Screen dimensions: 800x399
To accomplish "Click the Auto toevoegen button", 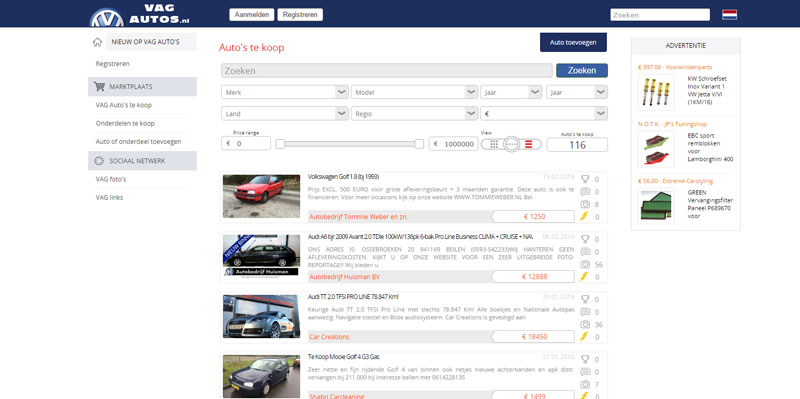I will [x=573, y=42].
